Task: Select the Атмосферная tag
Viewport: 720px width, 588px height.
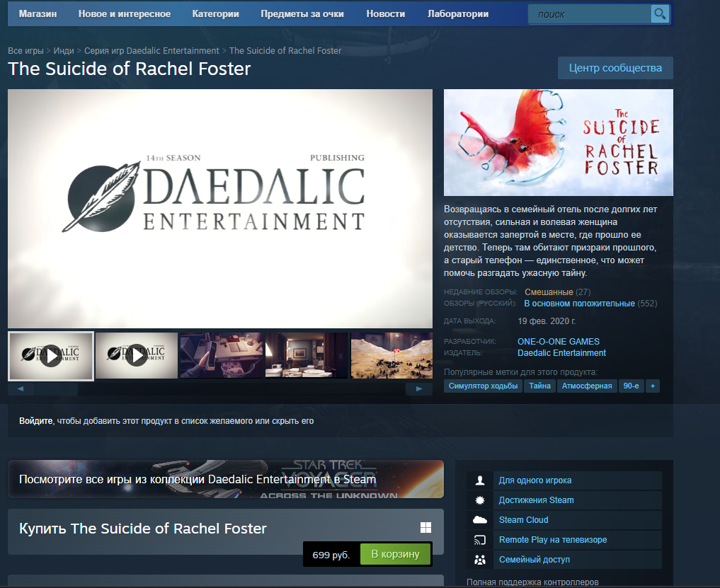Action: pyautogui.click(x=587, y=386)
